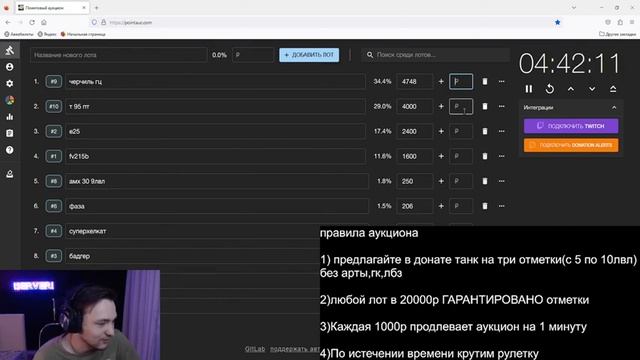
Task: Open the browser home button
Action: pos(44,22)
